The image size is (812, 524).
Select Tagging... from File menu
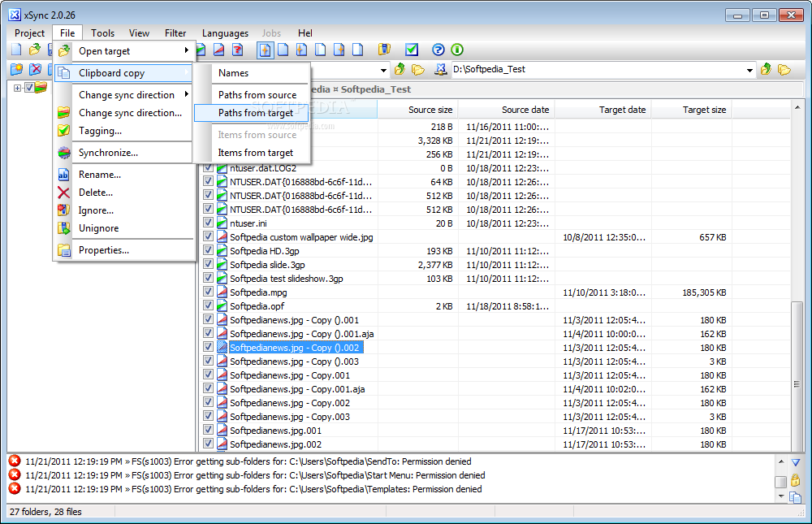[124, 131]
